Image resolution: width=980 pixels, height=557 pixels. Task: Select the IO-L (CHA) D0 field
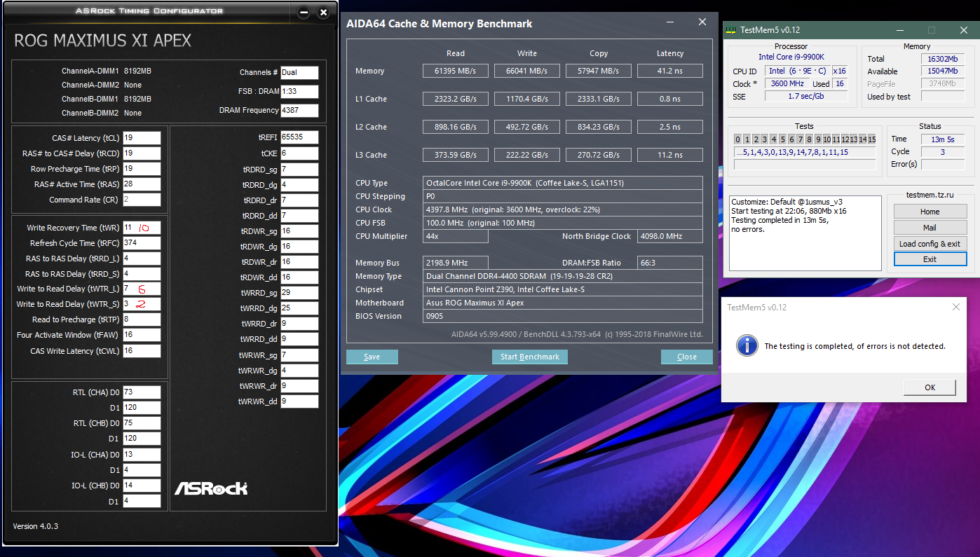click(x=142, y=455)
